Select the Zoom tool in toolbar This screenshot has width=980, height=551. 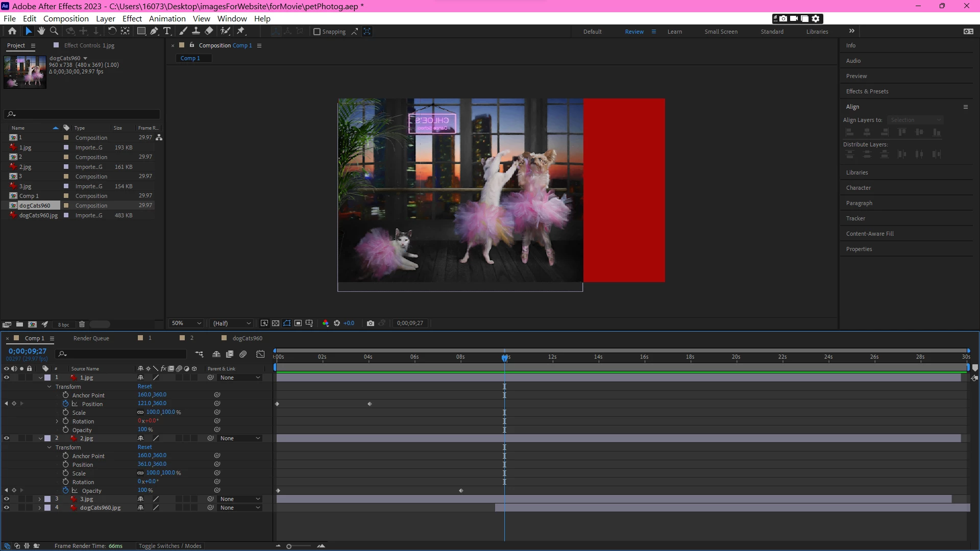point(54,31)
